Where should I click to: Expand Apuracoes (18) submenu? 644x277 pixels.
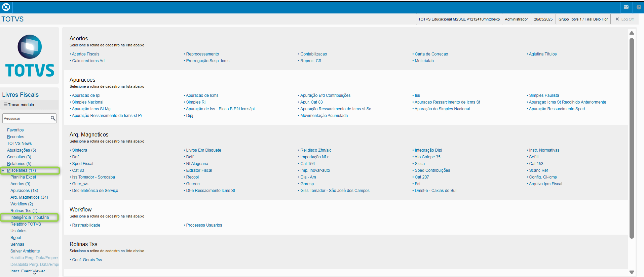[24, 191]
